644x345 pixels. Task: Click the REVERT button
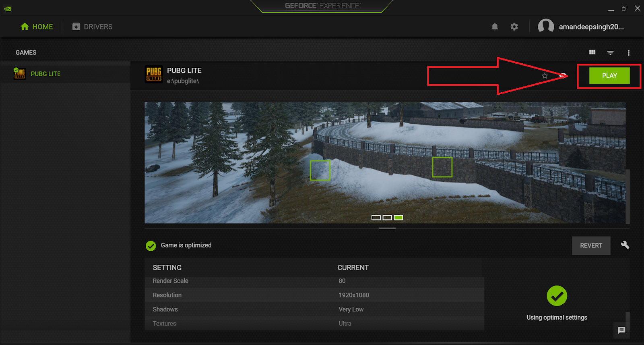(591, 245)
